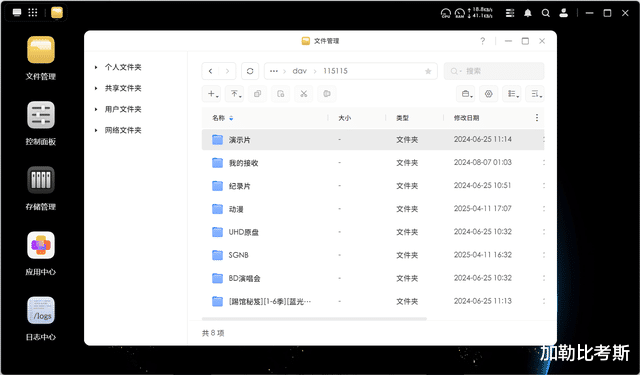Open the view mode list dropdown
The image size is (640, 375).
(512, 94)
